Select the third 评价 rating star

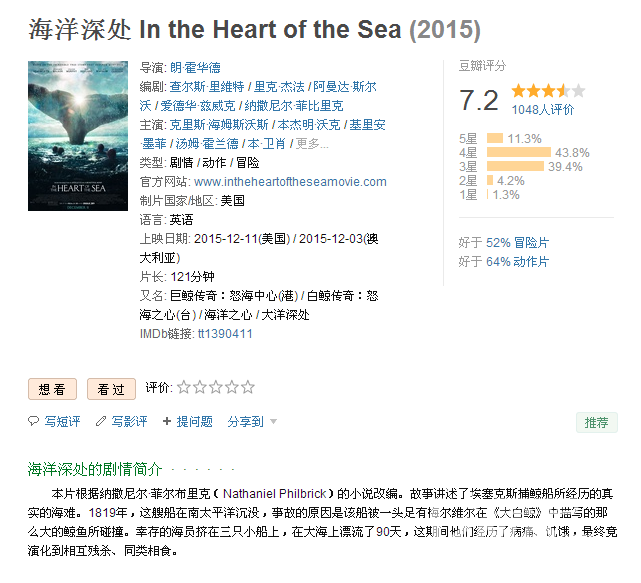click(215, 388)
